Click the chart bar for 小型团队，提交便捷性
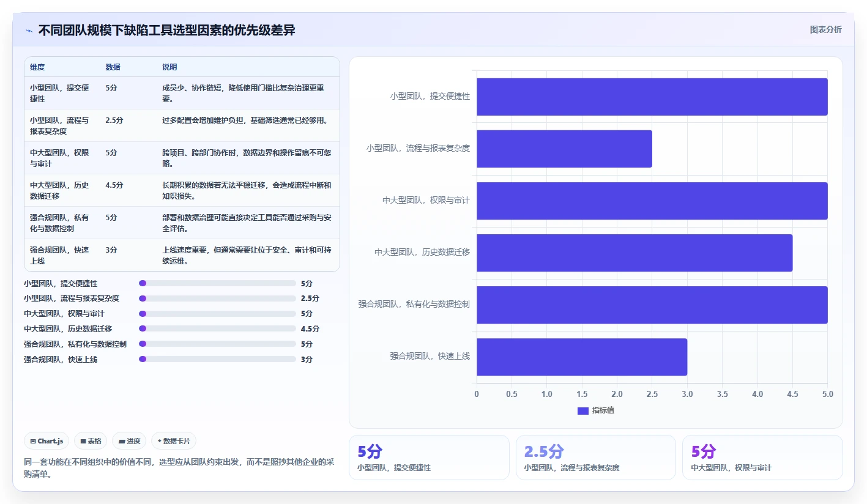Viewport: 867px width, 504px height. point(652,97)
